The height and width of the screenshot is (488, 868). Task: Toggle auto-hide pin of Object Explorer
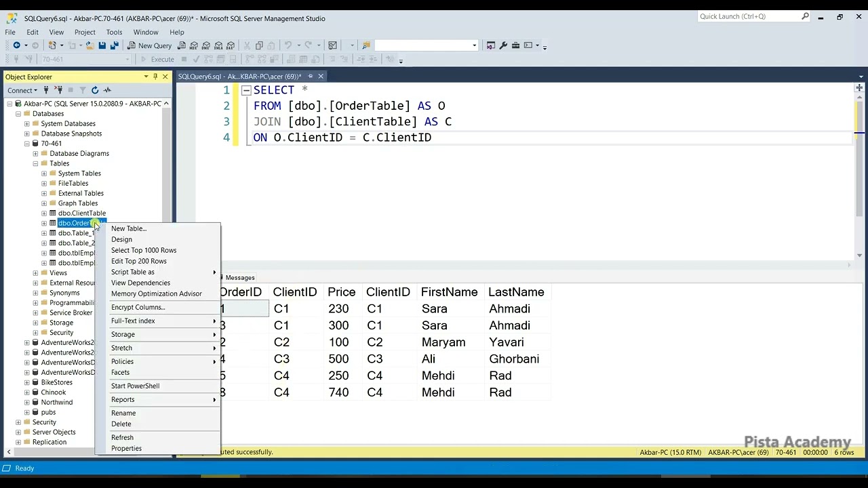pyautogui.click(x=155, y=77)
